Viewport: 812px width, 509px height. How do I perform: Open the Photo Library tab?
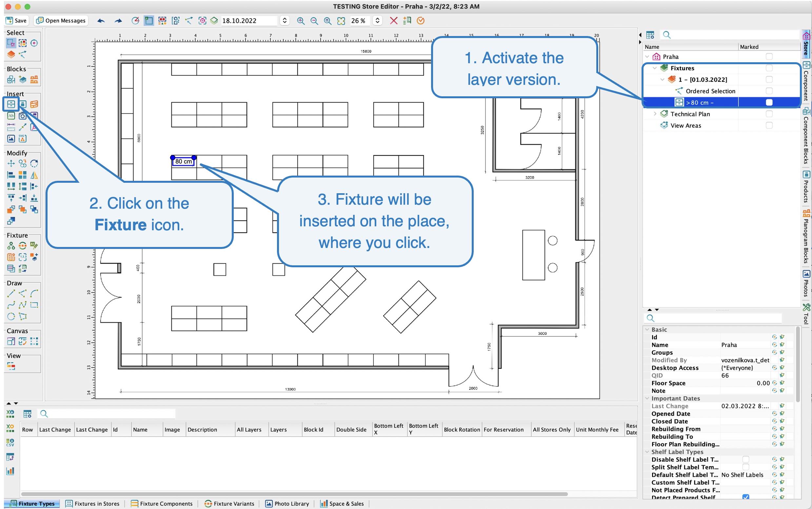point(287,504)
